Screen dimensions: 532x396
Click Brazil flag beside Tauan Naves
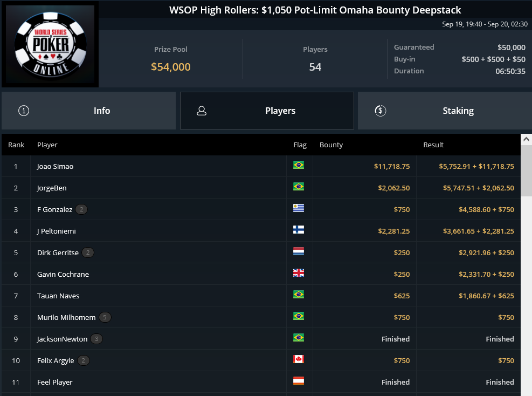[x=299, y=295]
